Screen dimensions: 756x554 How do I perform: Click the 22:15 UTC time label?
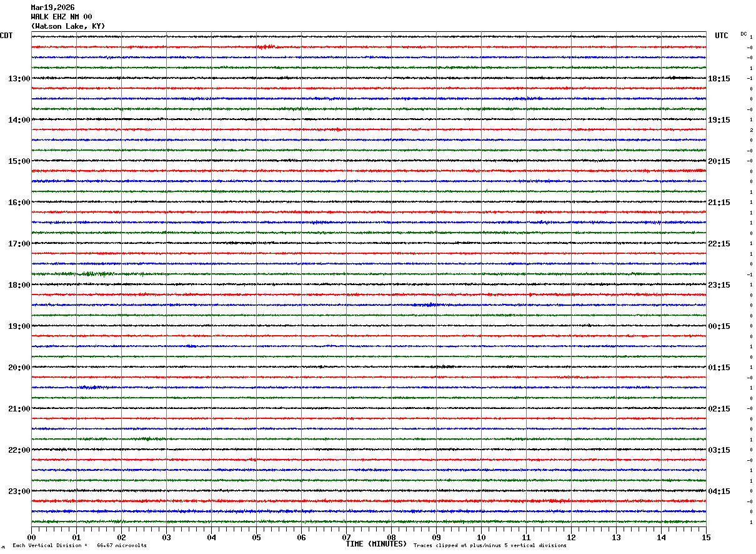(719, 244)
